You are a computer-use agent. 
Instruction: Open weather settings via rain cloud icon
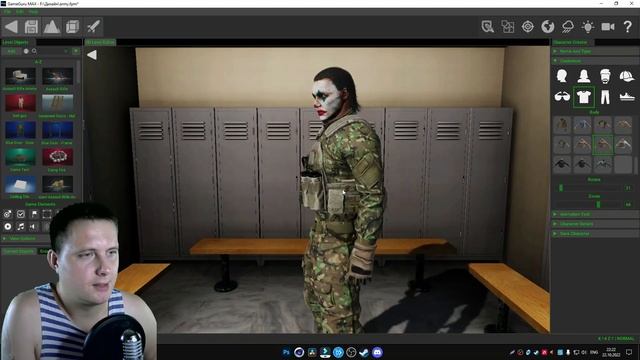[568, 27]
